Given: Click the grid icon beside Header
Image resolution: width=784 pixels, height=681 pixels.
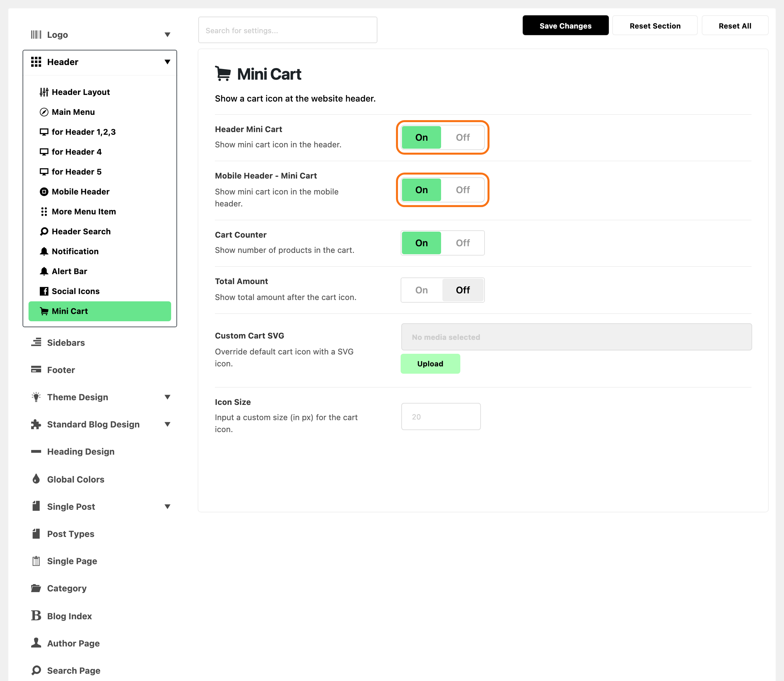Looking at the screenshot, I should pos(36,62).
